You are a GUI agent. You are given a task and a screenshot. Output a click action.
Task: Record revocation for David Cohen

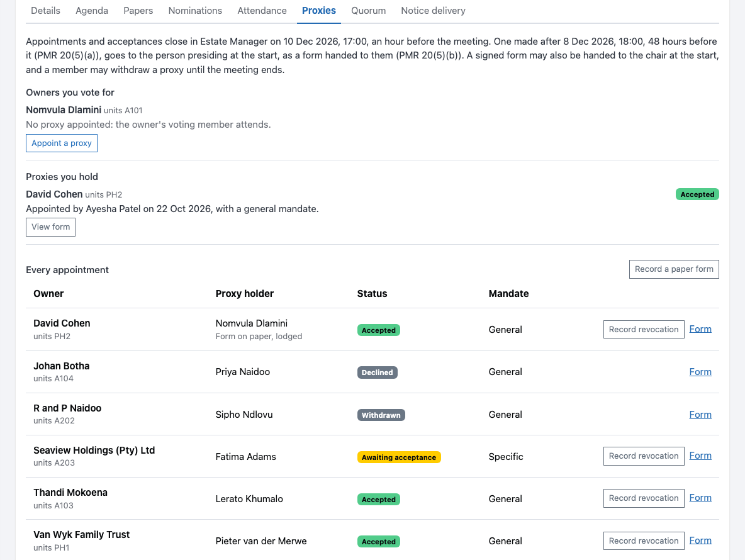click(x=644, y=330)
